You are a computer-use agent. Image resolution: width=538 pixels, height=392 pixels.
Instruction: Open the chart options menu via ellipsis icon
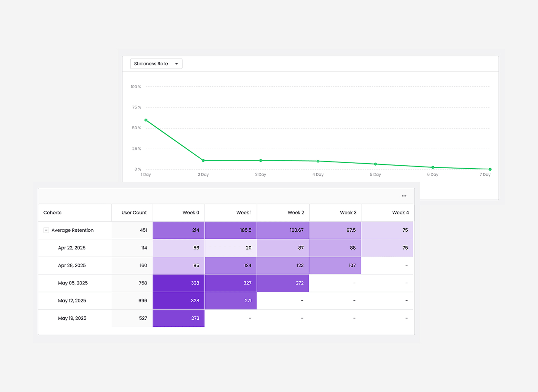(x=404, y=196)
